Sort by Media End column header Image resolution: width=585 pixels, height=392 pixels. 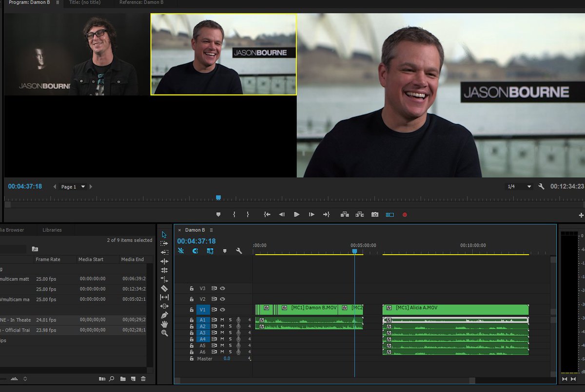(132, 260)
